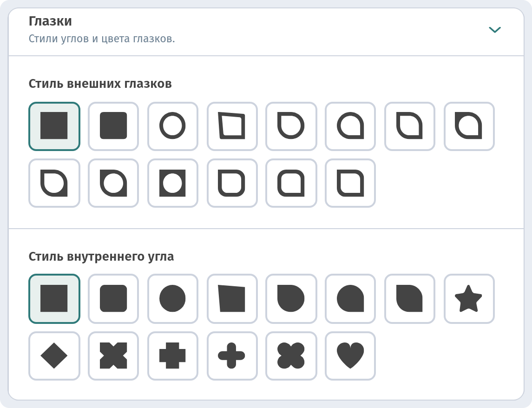Select the skewed quadrilateral inner corner style
The width and height of the screenshot is (532, 408).
tap(232, 299)
